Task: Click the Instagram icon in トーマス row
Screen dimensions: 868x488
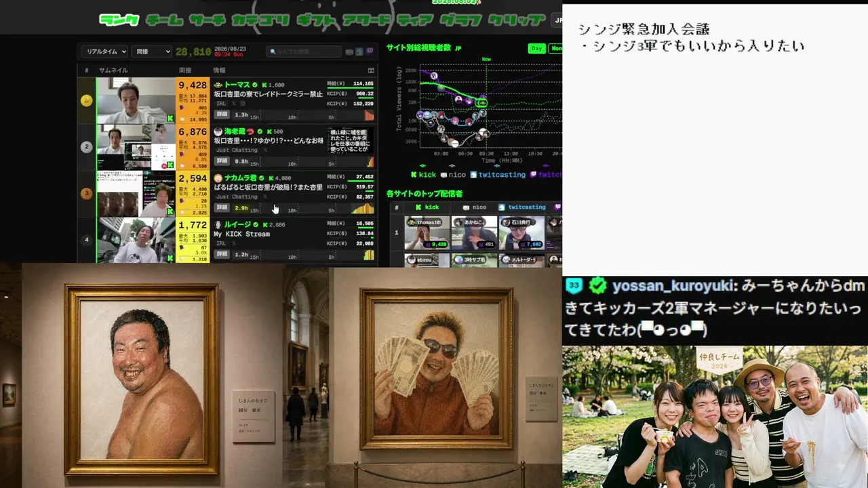Action: tap(243, 104)
